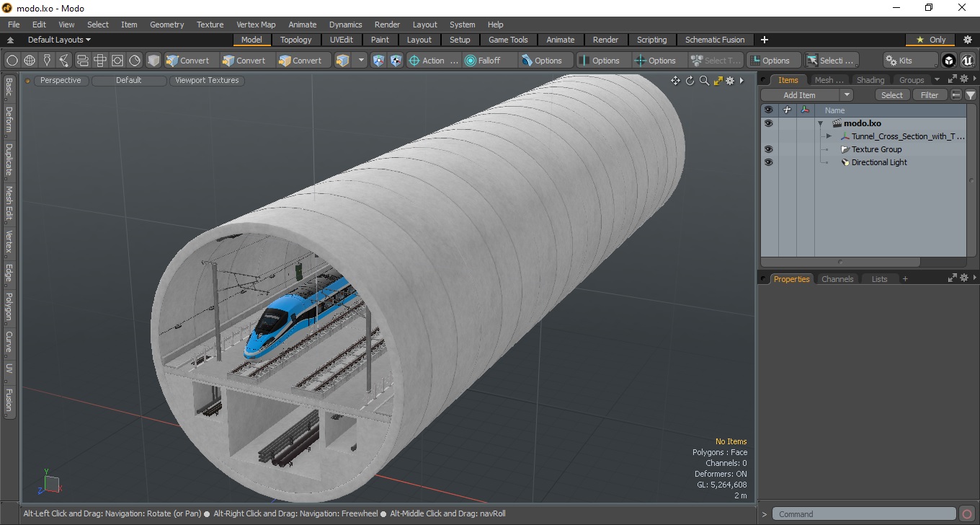Toggle visibility of Directional Light
This screenshot has width=980, height=525.
coord(768,162)
